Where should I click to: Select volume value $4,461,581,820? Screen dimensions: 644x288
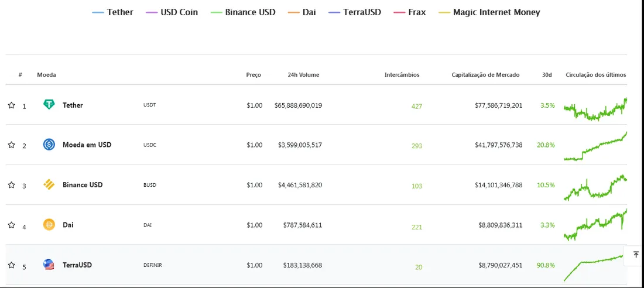[x=300, y=185]
